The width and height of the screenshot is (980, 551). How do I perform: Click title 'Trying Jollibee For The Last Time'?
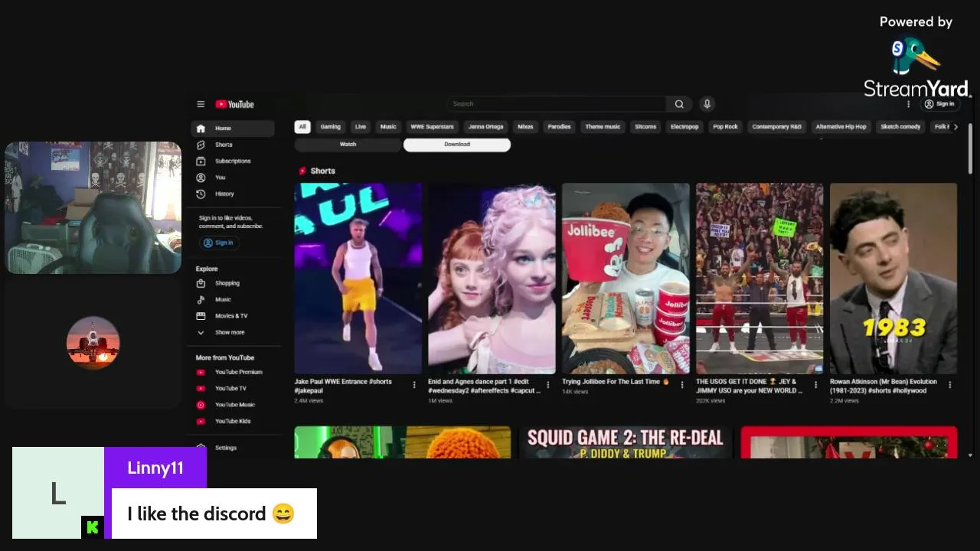click(x=616, y=382)
